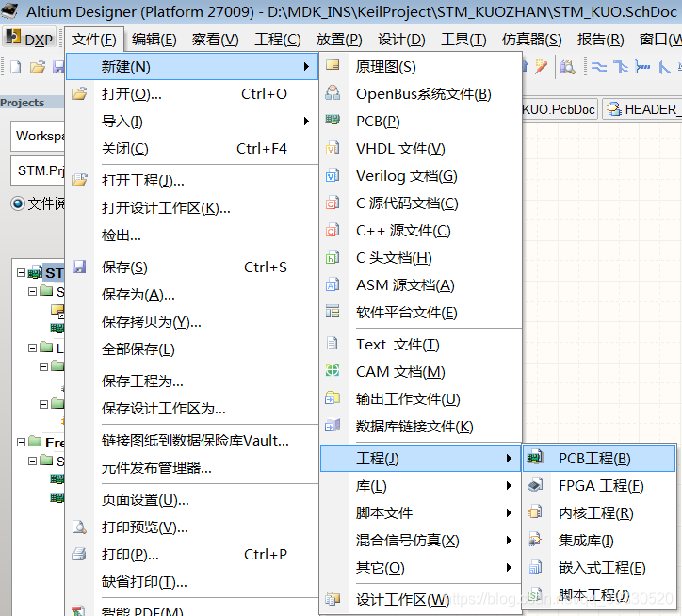Open the 工具(T) menu
The image size is (682, 616).
(463, 40)
